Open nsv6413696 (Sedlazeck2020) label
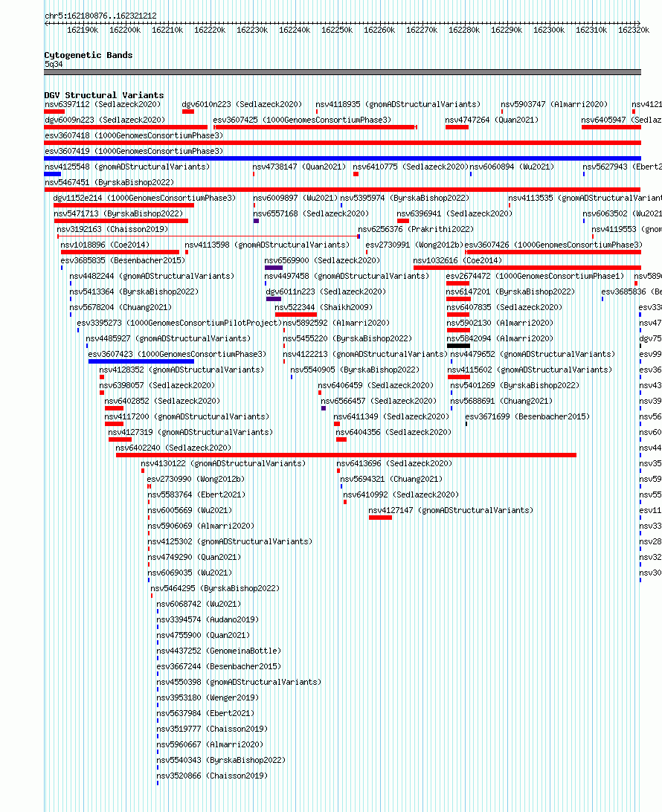 (x=394, y=463)
